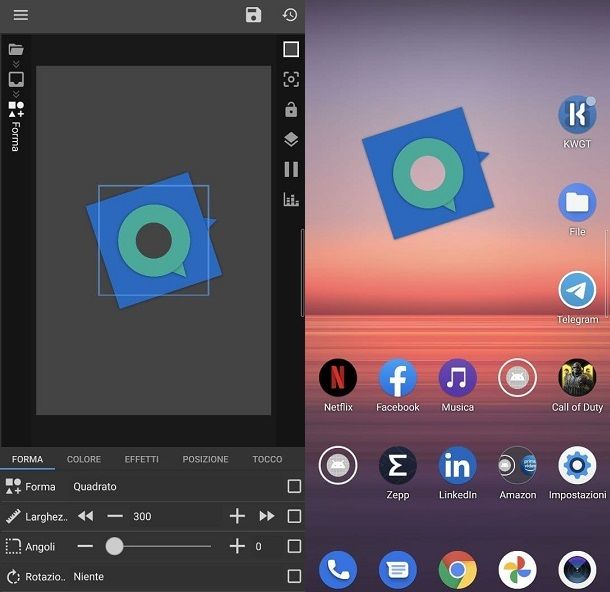The image size is (610, 592).
Task: Tick the checkbox on the Larghezza row
Action: point(294,516)
